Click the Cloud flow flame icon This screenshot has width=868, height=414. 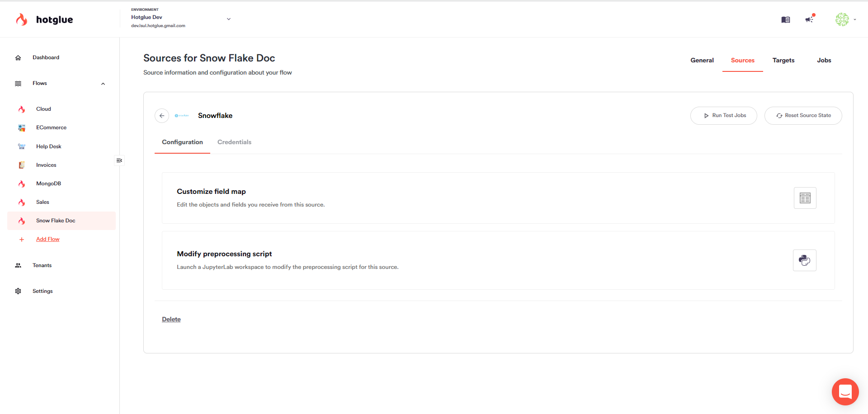22,109
